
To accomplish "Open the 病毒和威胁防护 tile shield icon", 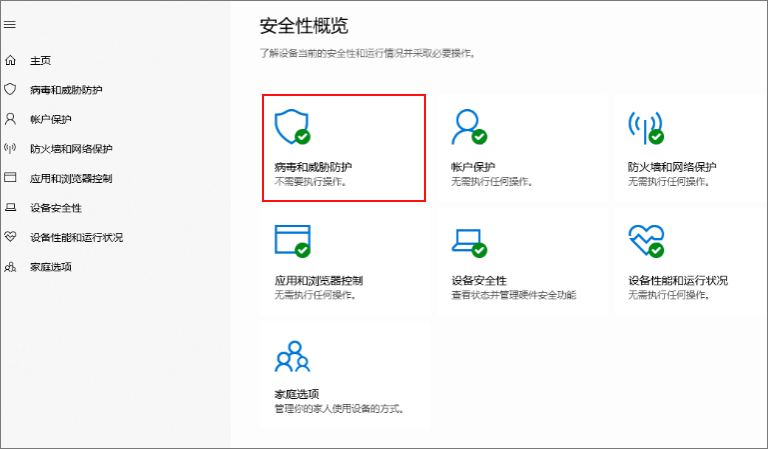I will [290, 125].
